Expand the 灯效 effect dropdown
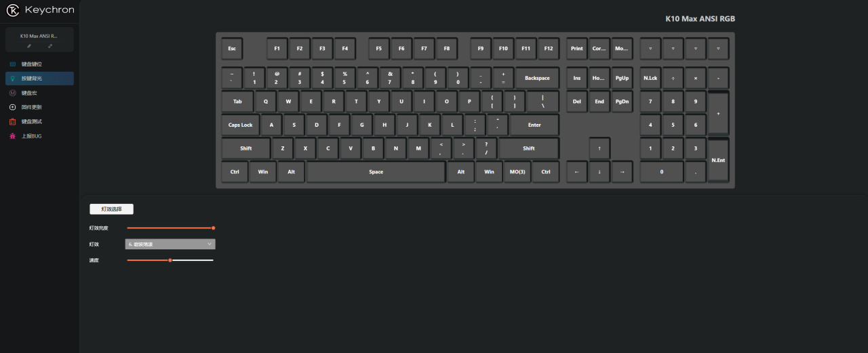 170,244
